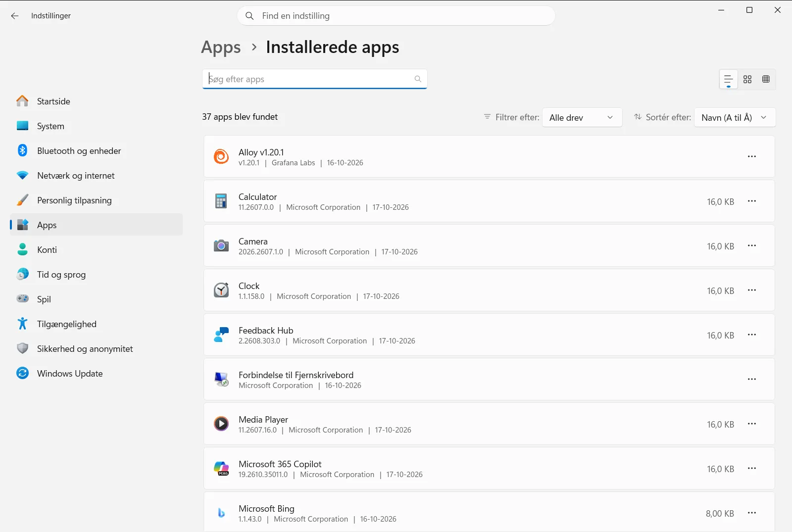This screenshot has width=792, height=532.
Task: Switch to list view layout
Action: click(x=728, y=79)
